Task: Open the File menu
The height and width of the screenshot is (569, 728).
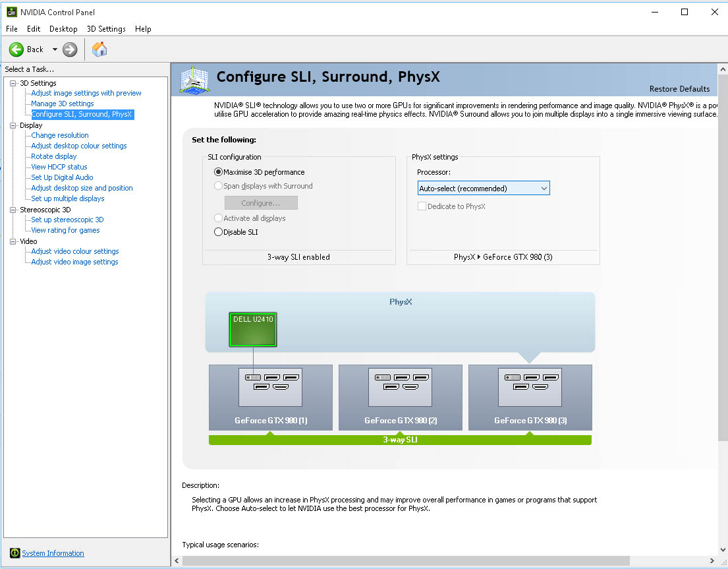Action: tap(12, 29)
